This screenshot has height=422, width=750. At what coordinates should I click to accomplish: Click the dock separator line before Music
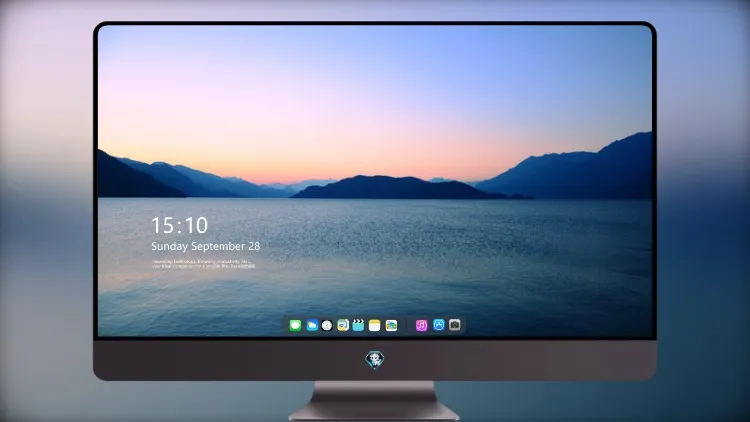point(407,325)
